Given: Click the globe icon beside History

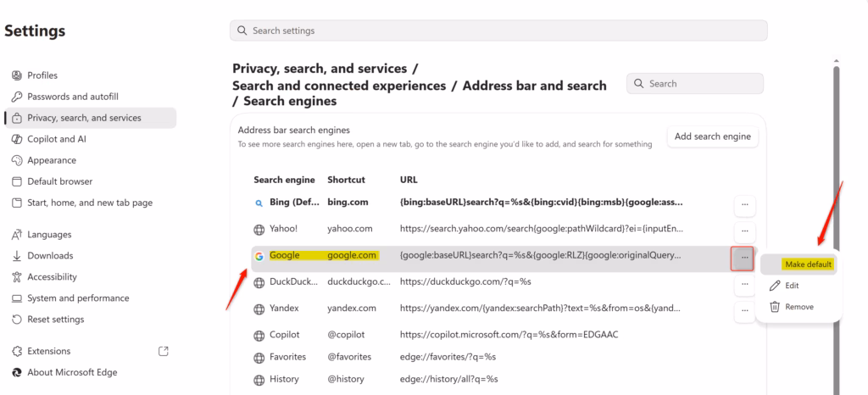Looking at the screenshot, I should 259,380.
